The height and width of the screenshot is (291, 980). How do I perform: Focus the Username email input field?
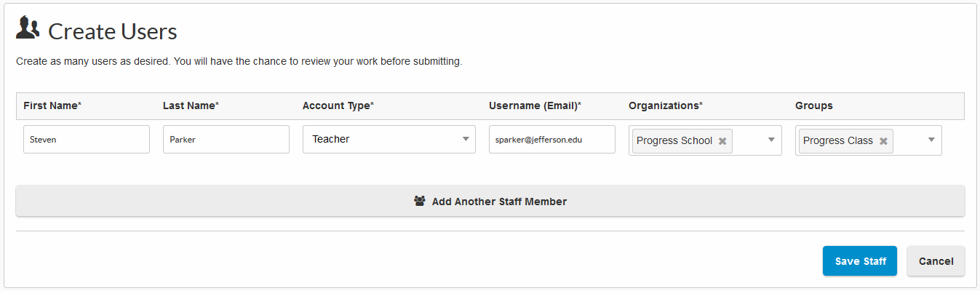551,140
